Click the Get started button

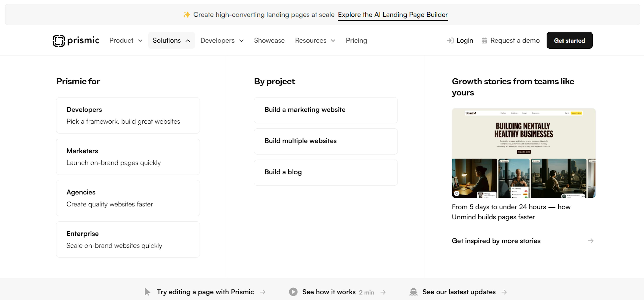pyautogui.click(x=569, y=41)
